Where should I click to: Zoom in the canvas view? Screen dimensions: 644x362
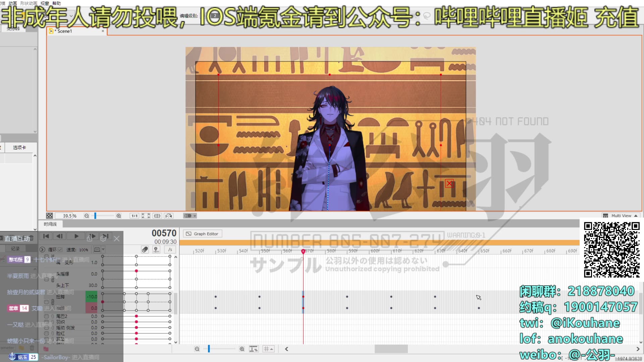point(118,216)
